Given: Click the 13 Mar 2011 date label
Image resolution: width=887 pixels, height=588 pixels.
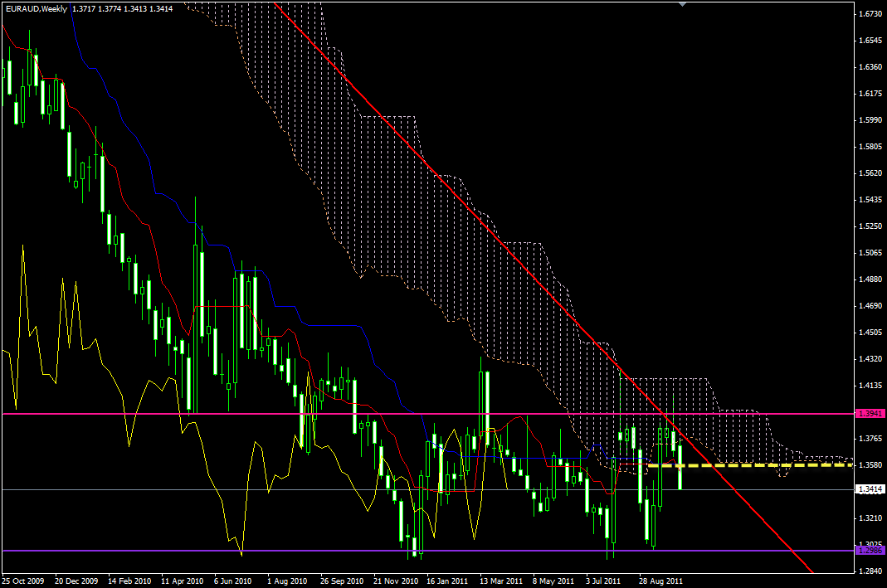Looking at the screenshot, I should click(x=501, y=581).
